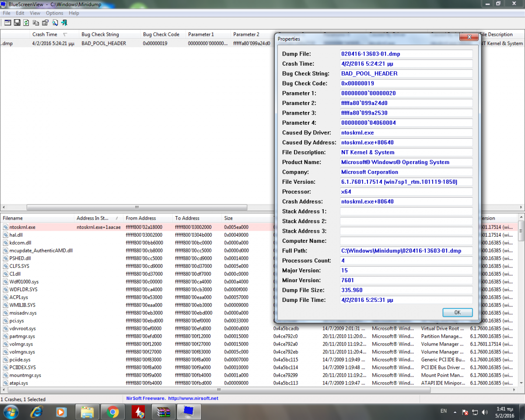Select the mcupdate_AuthenticAMD.dll row
The width and height of the screenshot is (525, 420).
pos(41,251)
